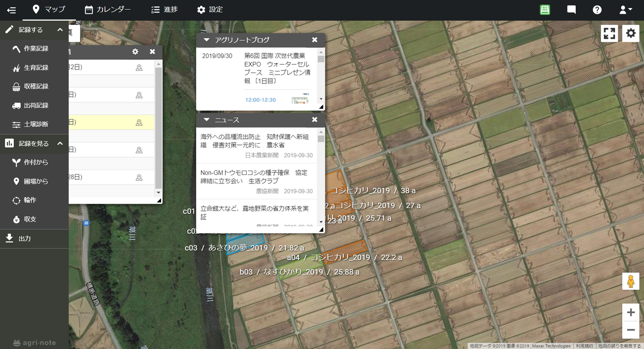Click the left panel's scrollbar up arrow
Screen dimensions: 644x349
click(158, 64)
